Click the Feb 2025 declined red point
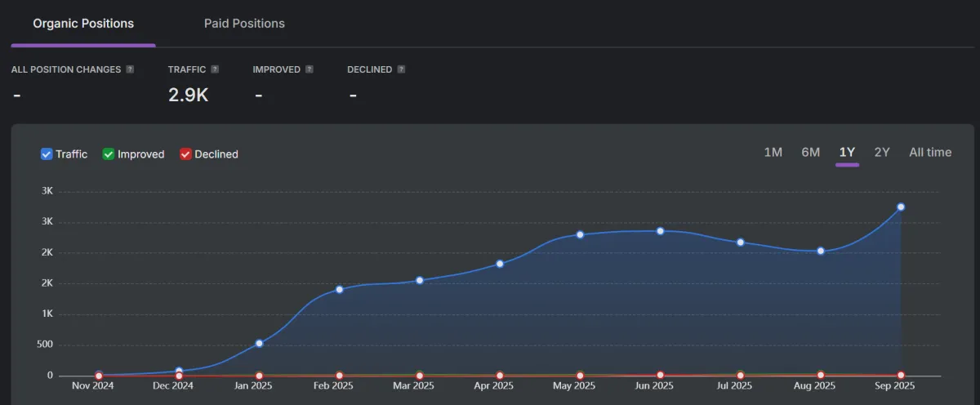The image size is (980, 405). pyautogui.click(x=340, y=376)
